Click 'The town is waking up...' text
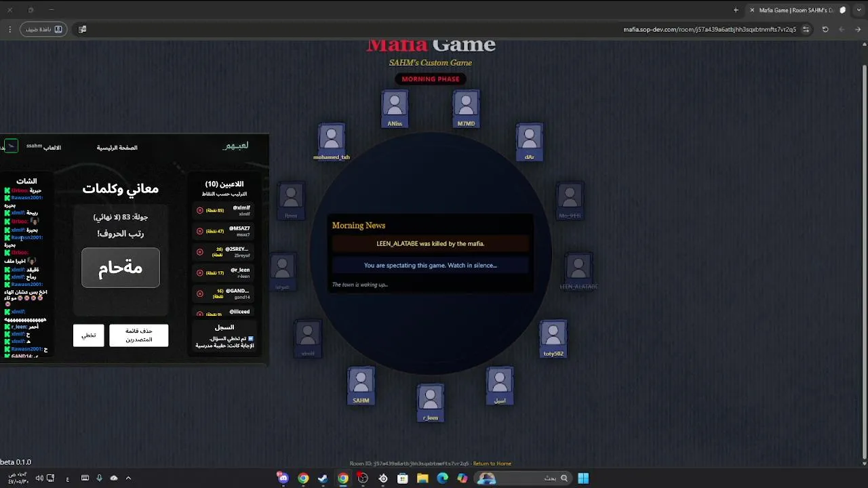The width and height of the screenshot is (868, 488). (x=360, y=285)
